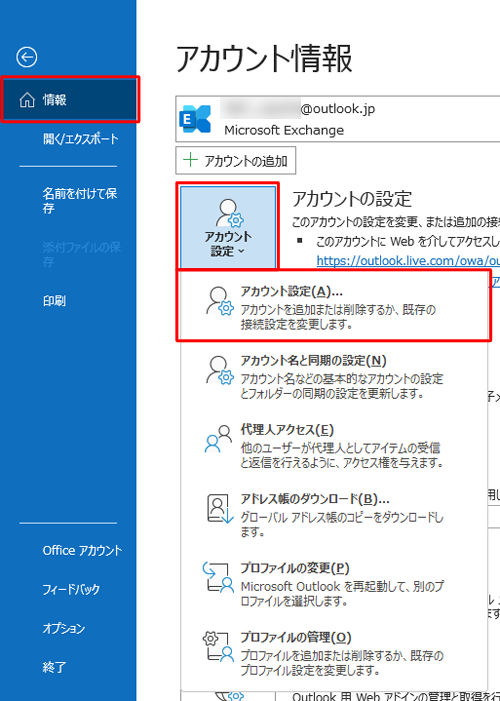Viewport: 500px width, 701px height.
Task: Open the @outlook.jp account selector
Action: [x=338, y=119]
